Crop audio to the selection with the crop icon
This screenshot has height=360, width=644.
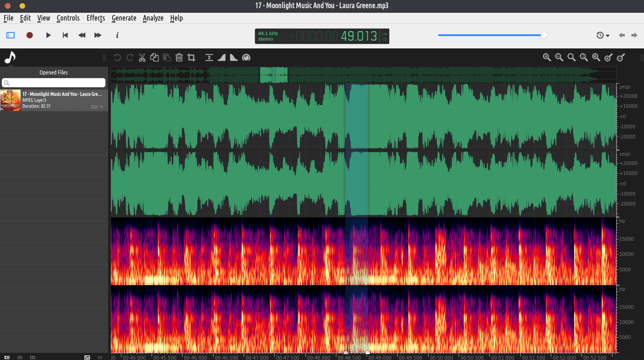point(192,58)
